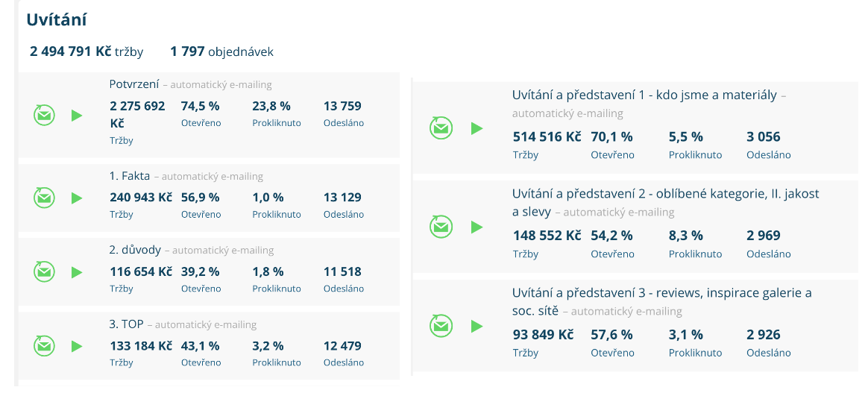The width and height of the screenshot is (868, 393).
Task: Open the 1. Fakta campaign title
Action: tap(130, 176)
